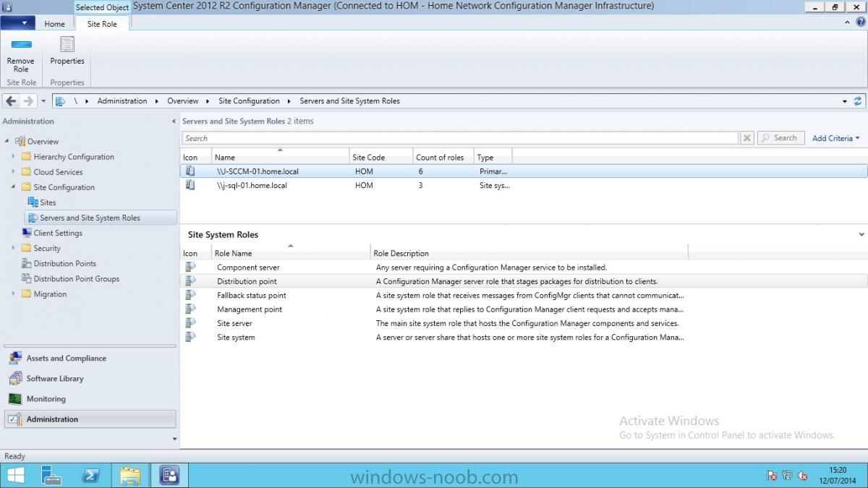Screen dimensions: 868x488
Task: Open the Assets and Compliance workspace
Action: (x=90, y=359)
